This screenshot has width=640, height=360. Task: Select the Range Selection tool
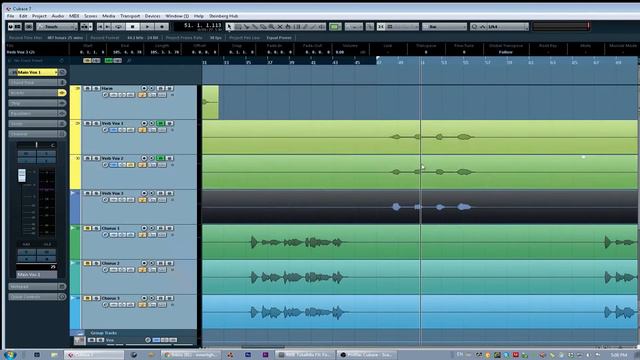click(238, 27)
